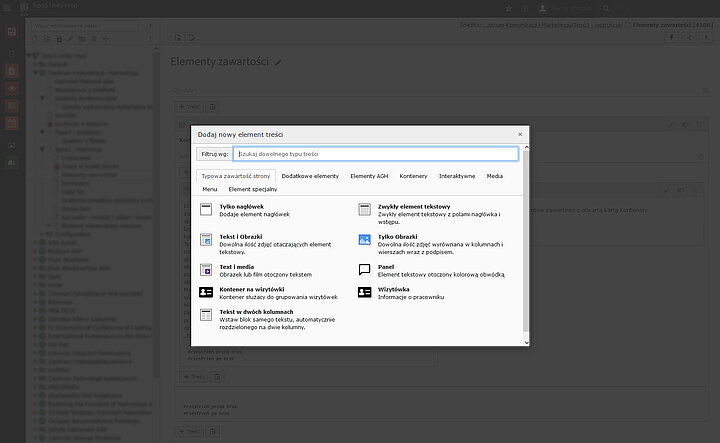Choose the 'Tekst i Obrazki' element icon
The width and height of the screenshot is (720, 443).
(x=207, y=239)
